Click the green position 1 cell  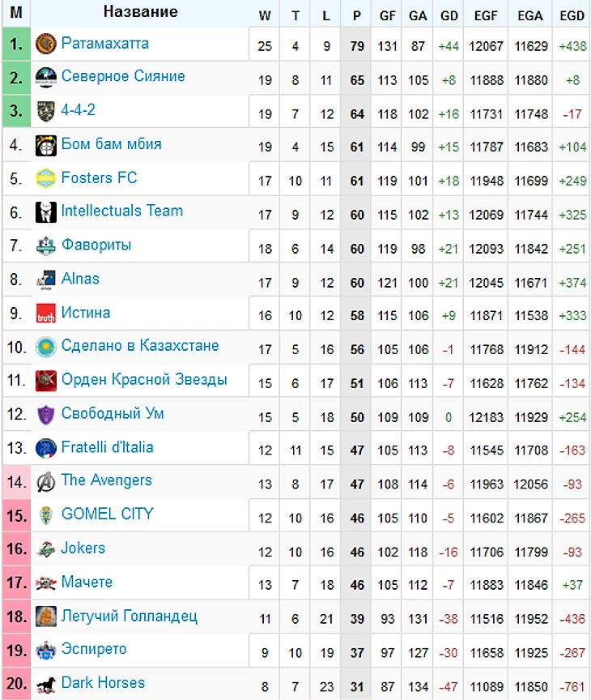[16, 45]
